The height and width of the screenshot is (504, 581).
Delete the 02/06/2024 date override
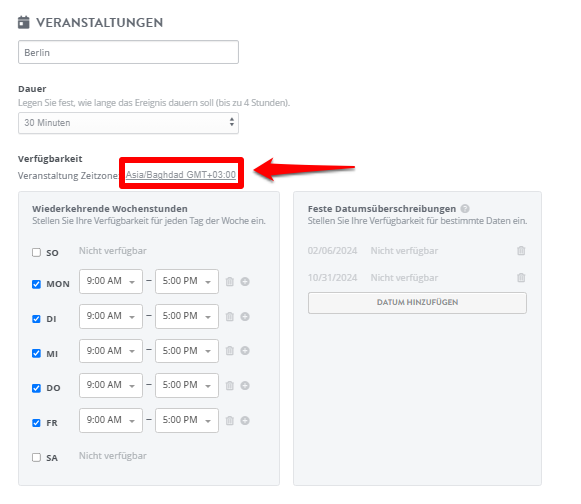pos(521,251)
